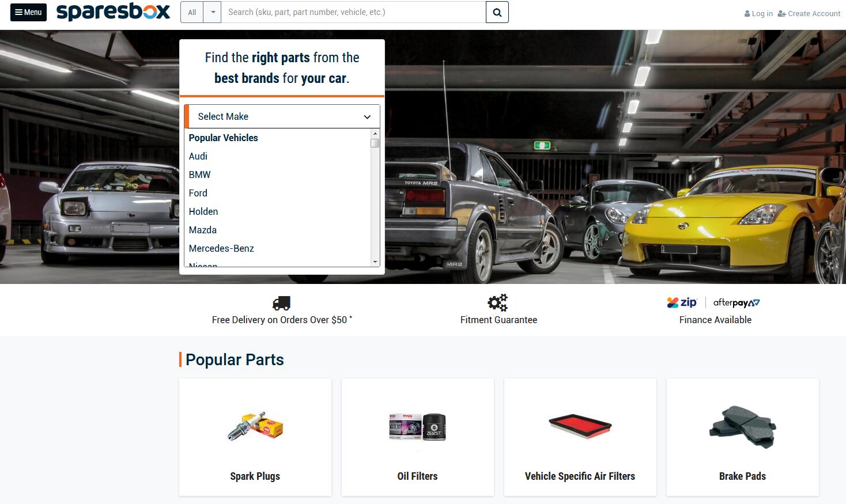
Task: Click the Fitment Guarantee gears icon
Action: tap(498, 302)
